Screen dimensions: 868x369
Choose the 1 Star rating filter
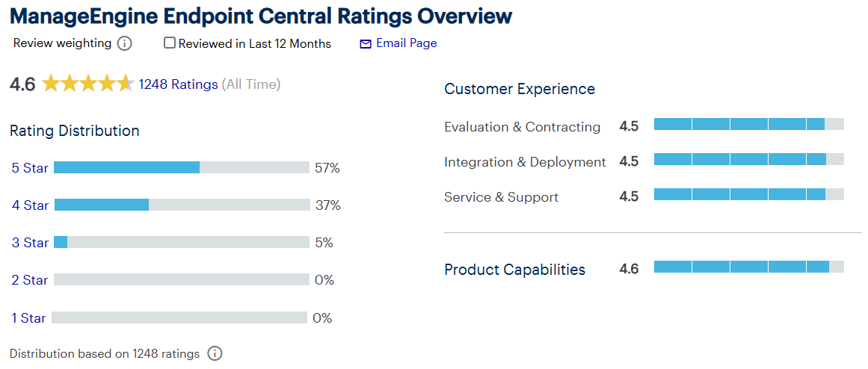[28, 318]
